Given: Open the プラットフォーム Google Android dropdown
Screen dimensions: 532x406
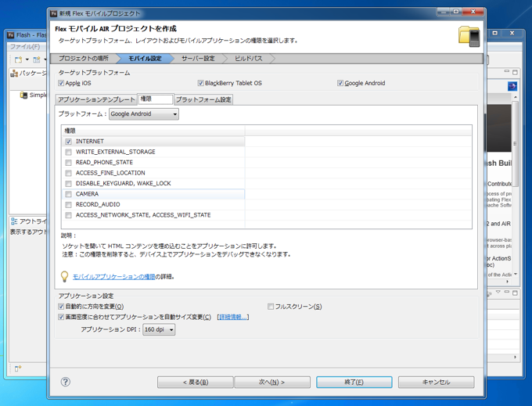Looking at the screenshot, I should (x=144, y=114).
